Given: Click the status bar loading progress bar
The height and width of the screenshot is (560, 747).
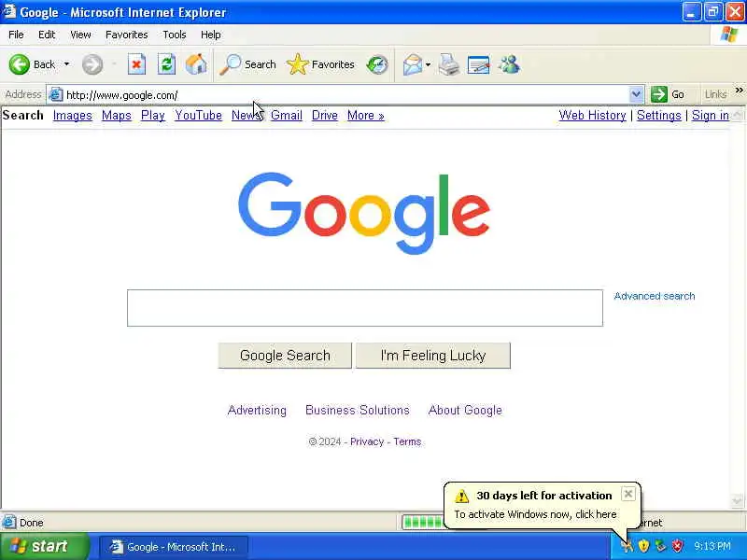Looking at the screenshot, I should pos(423,523).
